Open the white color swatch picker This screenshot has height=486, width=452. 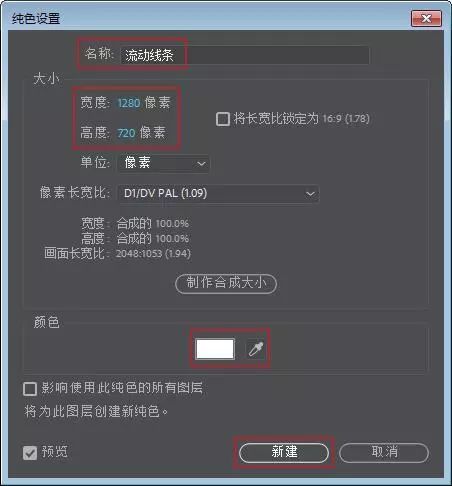click(215, 349)
